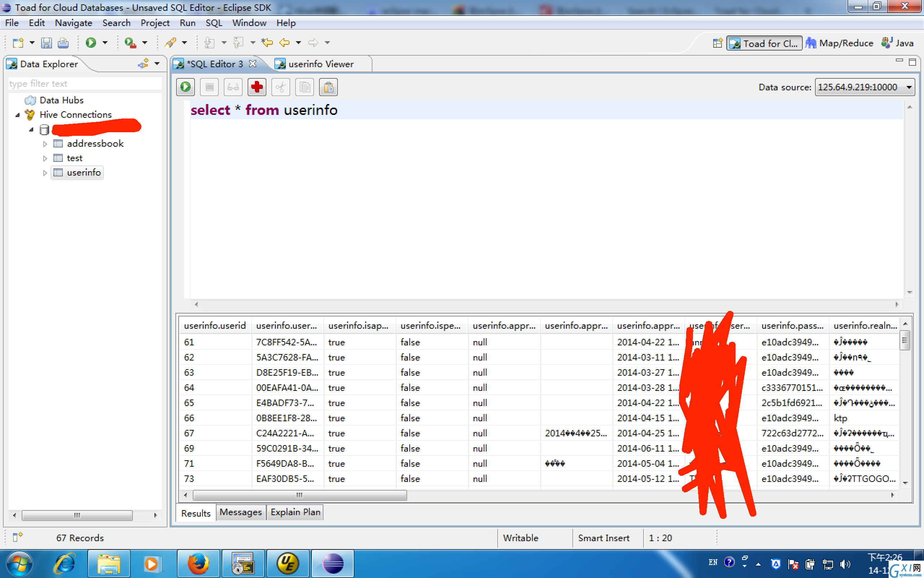Execute the SQL with green run button

186,87
